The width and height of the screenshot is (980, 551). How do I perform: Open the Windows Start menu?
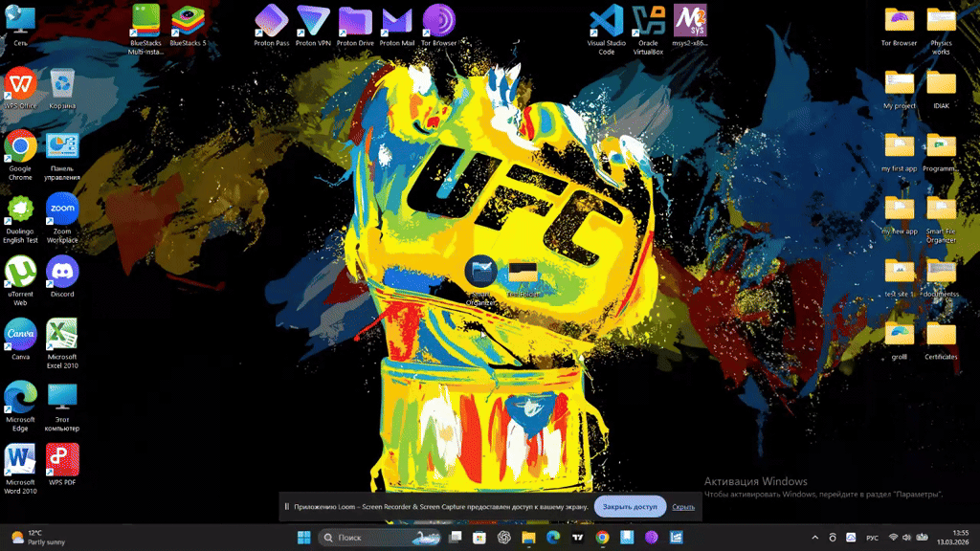304,537
